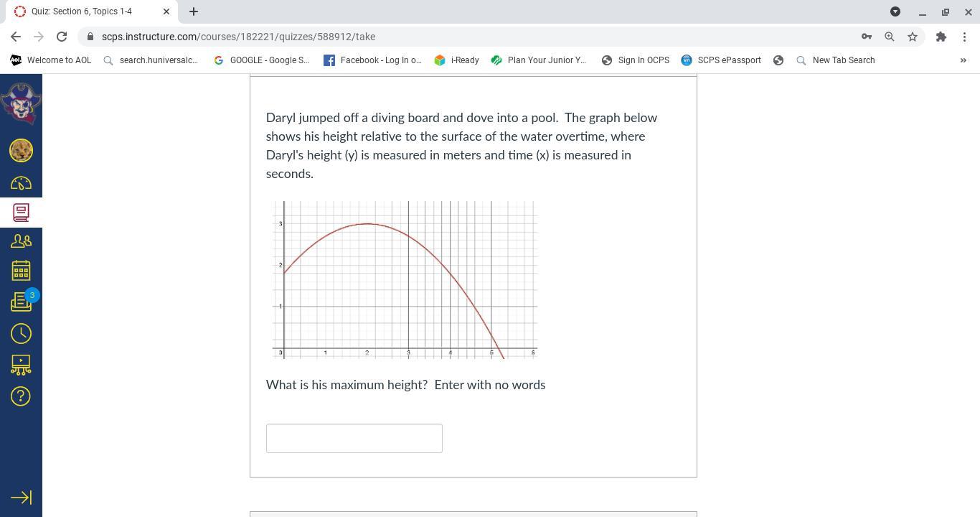980x517 pixels.
Task: Show more bookmarks via chevron
Action: coord(963,60)
